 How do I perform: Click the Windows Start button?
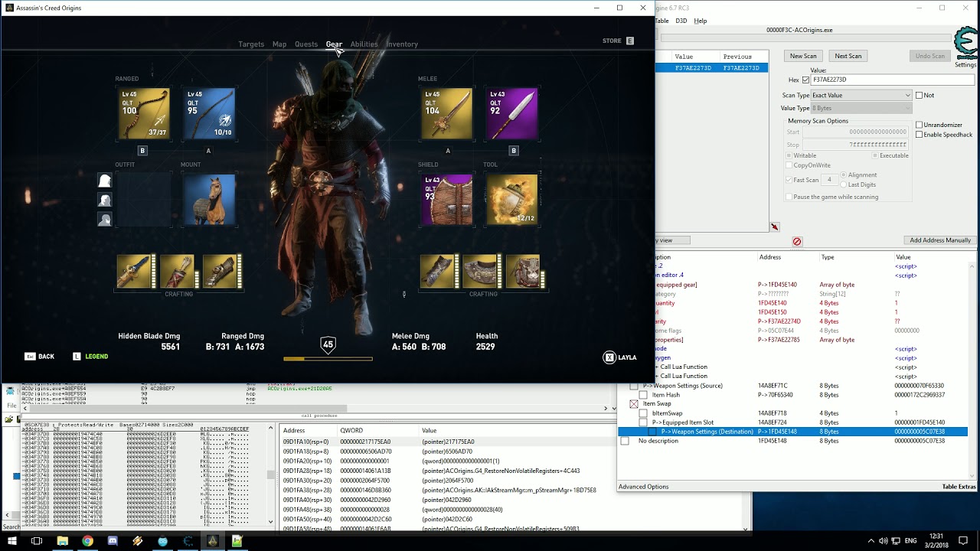pyautogui.click(x=11, y=541)
